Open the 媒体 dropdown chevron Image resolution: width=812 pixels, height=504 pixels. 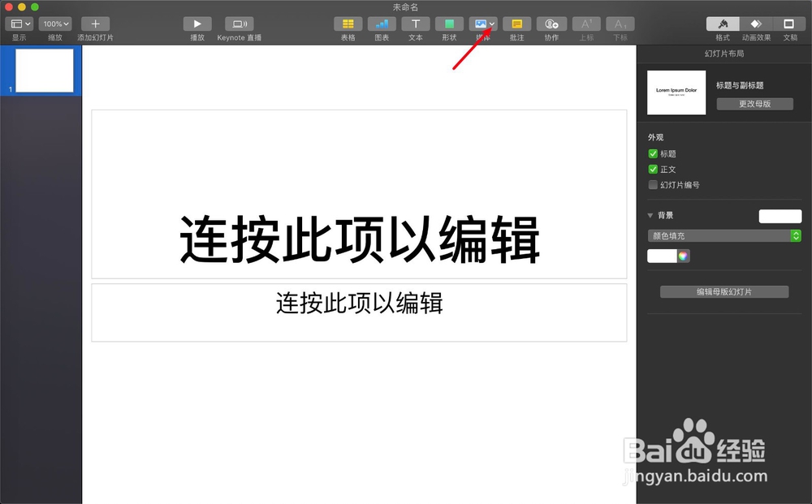(491, 24)
